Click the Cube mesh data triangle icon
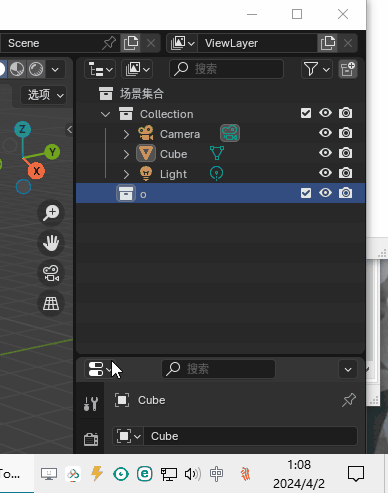Screen dimensions: 388x493 [x=217, y=153]
